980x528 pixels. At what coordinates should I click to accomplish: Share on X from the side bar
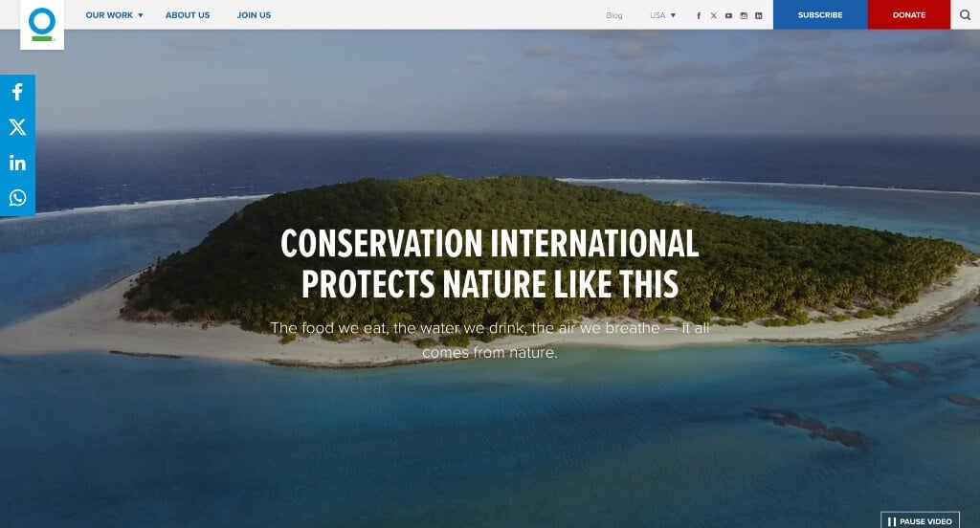click(17, 127)
